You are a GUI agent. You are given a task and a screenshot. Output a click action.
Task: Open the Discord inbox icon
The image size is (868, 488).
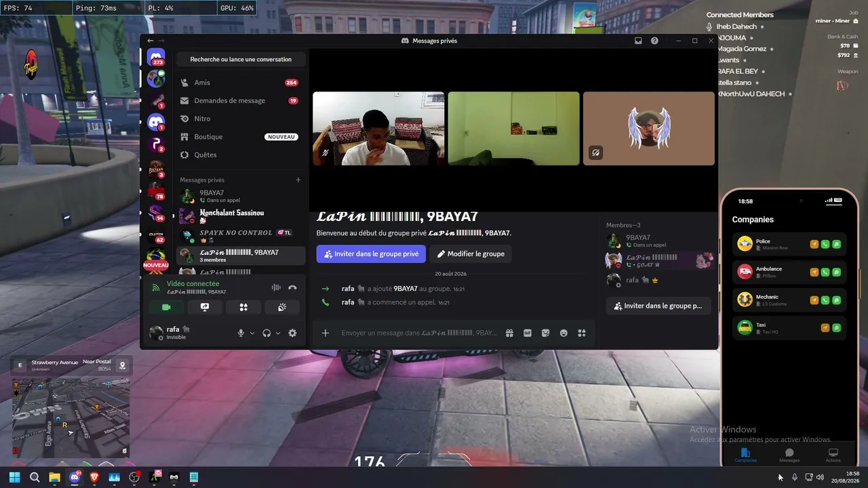[638, 41]
